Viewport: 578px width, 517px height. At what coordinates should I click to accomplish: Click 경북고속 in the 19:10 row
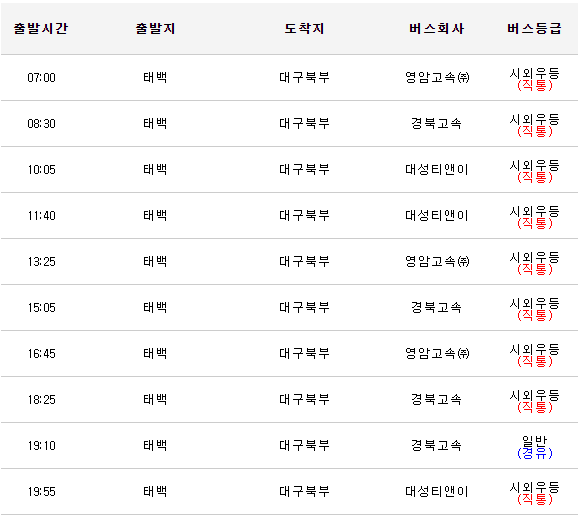[436, 446]
